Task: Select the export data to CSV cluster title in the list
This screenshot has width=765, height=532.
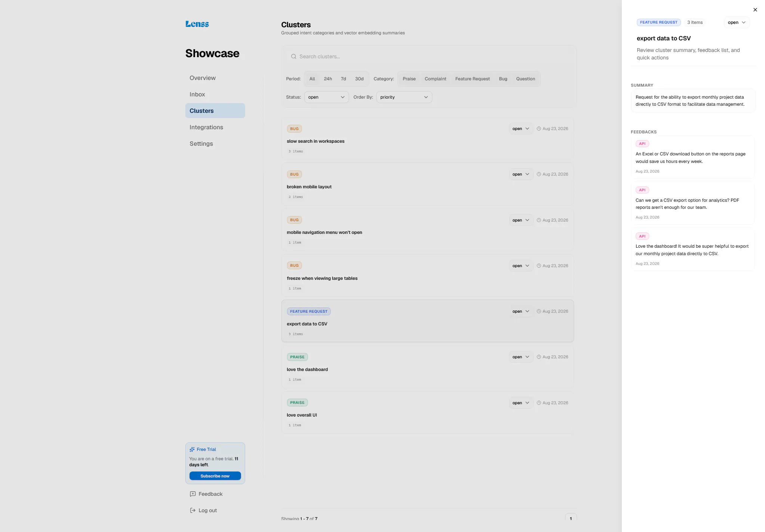Action: click(307, 324)
